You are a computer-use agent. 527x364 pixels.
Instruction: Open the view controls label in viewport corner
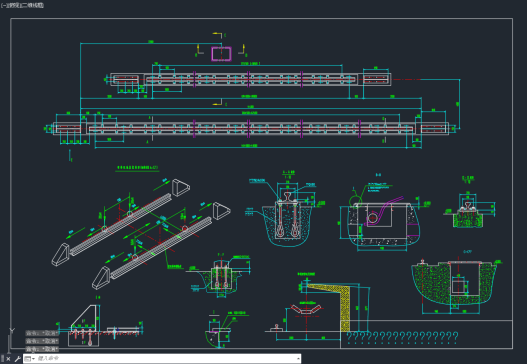click(x=14, y=5)
